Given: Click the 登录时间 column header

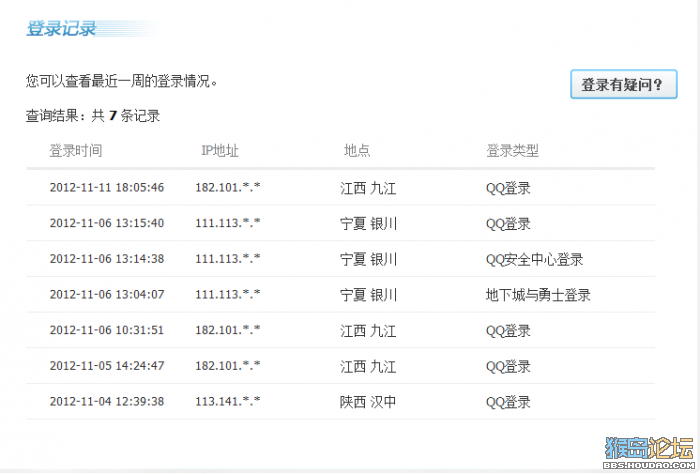Looking at the screenshot, I should tap(76, 150).
